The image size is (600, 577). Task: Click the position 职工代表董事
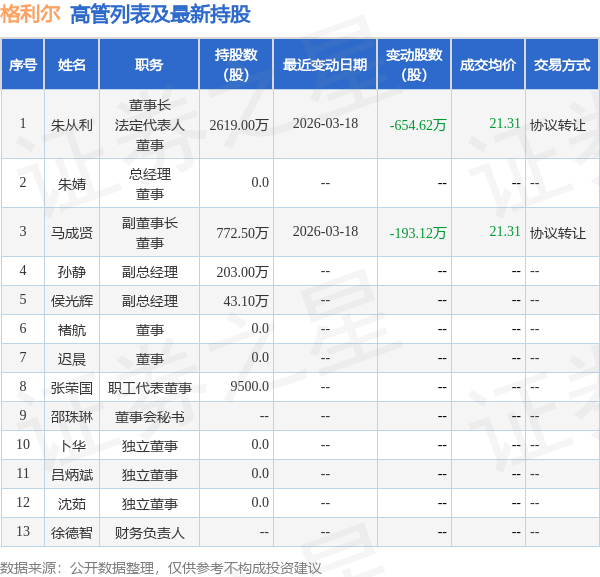pos(150,388)
